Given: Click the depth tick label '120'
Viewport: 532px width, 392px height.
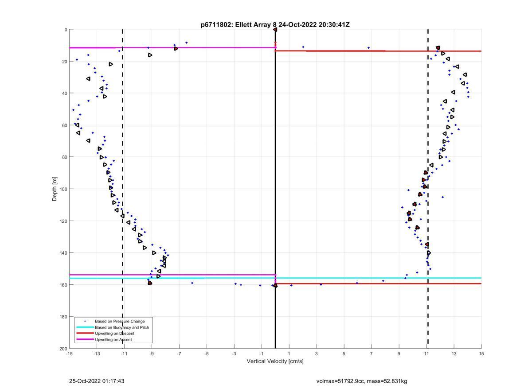Looking at the screenshot, I should click(x=63, y=221).
